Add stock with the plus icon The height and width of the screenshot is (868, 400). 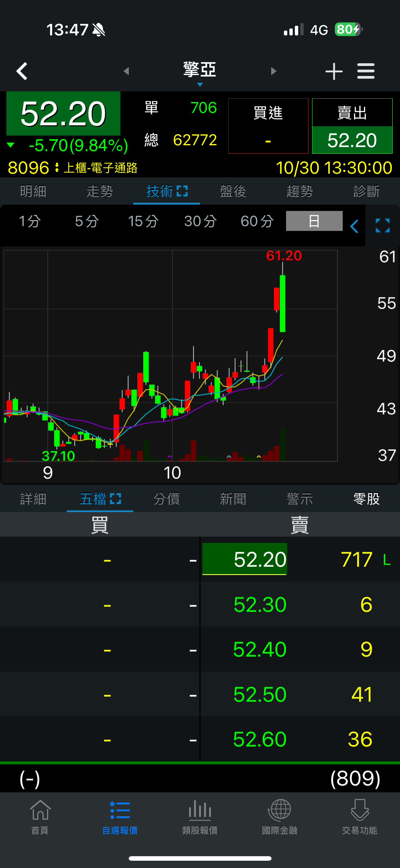(x=334, y=71)
